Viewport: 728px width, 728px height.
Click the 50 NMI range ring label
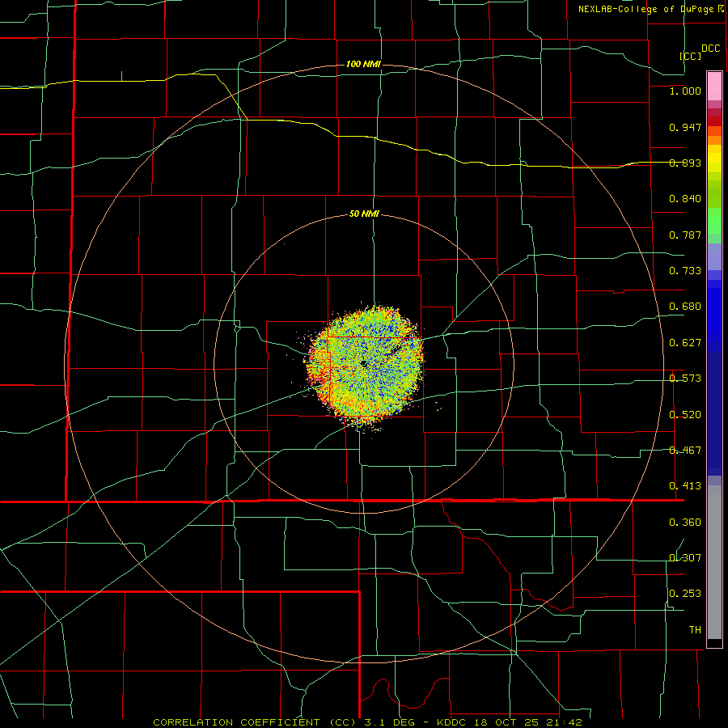coord(364,214)
